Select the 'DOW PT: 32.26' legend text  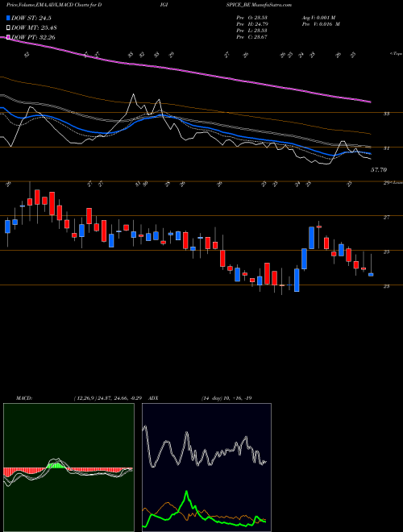point(33,37)
